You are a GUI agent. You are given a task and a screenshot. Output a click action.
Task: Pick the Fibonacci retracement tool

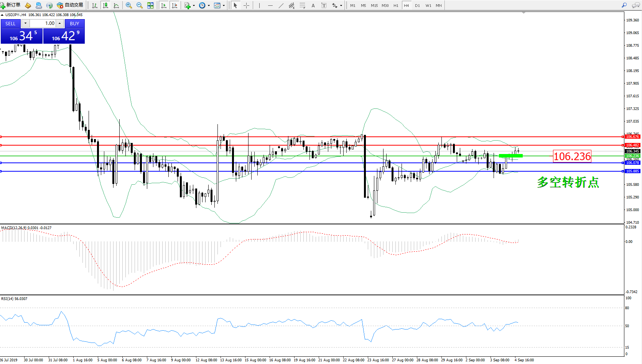[303, 5]
